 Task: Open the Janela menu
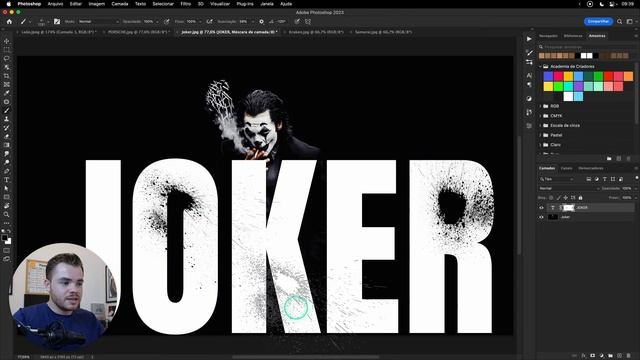click(x=267, y=4)
